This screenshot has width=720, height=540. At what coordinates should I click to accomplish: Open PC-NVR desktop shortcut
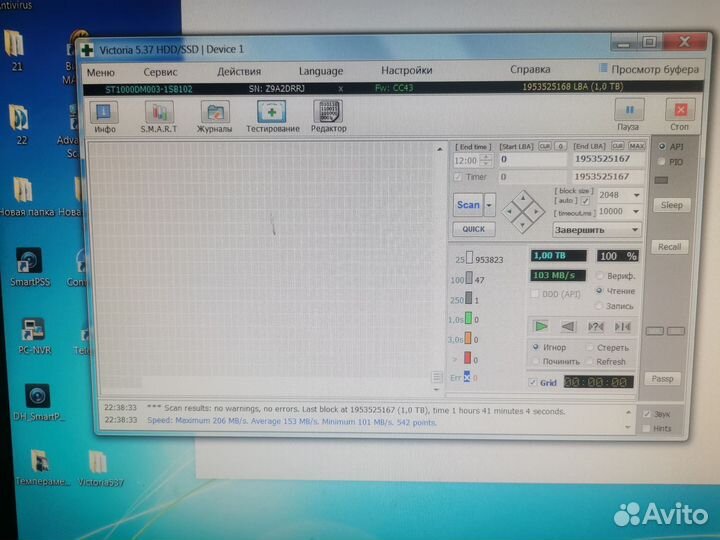(x=34, y=336)
